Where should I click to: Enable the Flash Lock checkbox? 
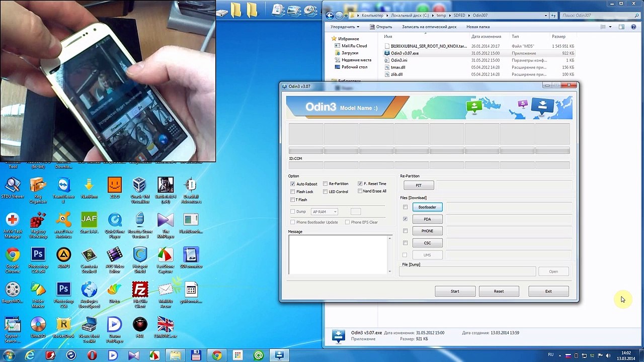293,192
